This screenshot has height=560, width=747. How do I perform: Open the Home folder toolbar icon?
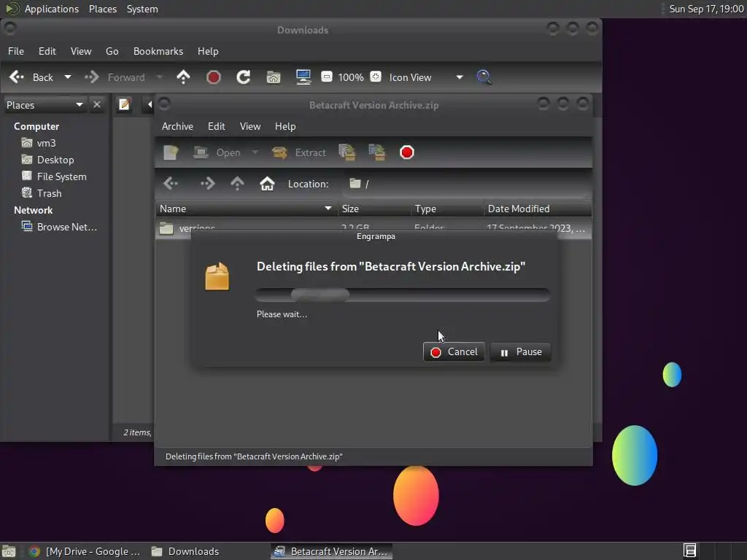click(x=274, y=77)
